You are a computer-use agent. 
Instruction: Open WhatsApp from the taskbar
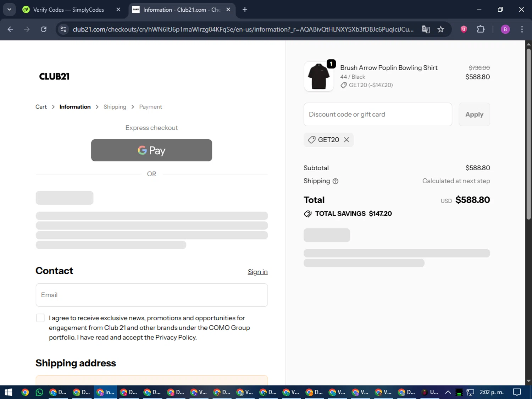tap(39, 392)
